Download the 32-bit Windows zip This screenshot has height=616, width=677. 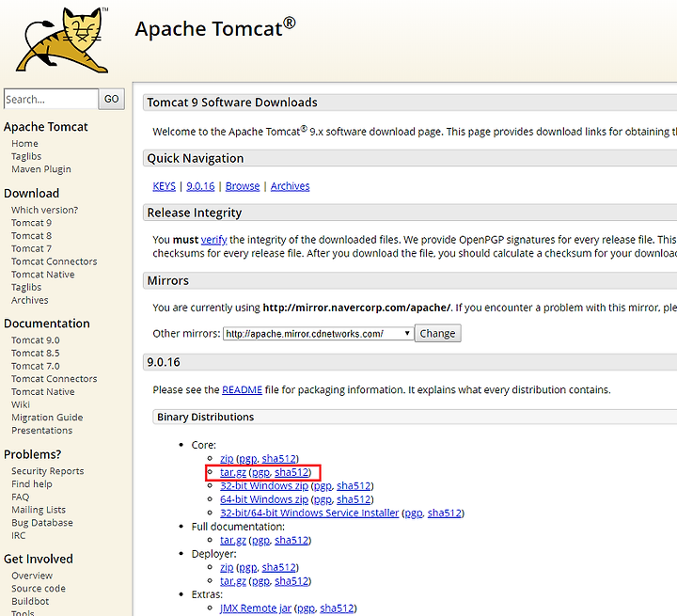click(264, 486)
